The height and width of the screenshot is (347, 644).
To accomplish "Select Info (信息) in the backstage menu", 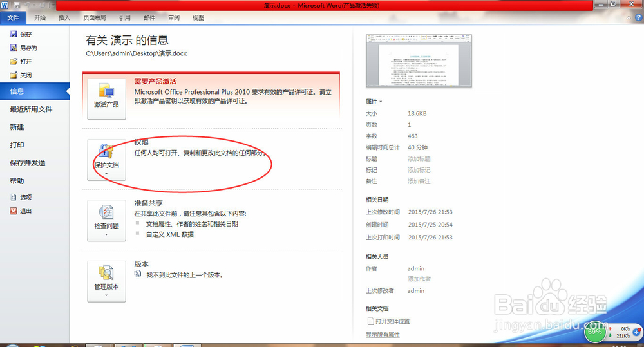I will click(x=35, y=91).
